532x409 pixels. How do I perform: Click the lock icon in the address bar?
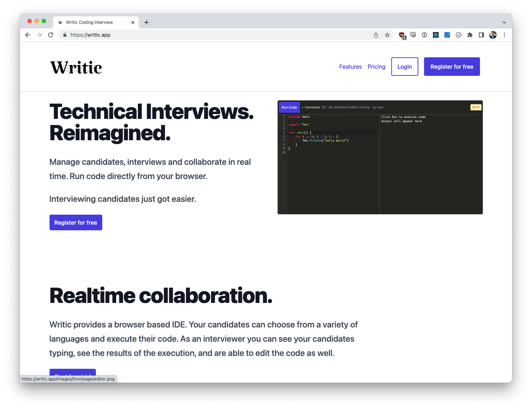[65, 35]
